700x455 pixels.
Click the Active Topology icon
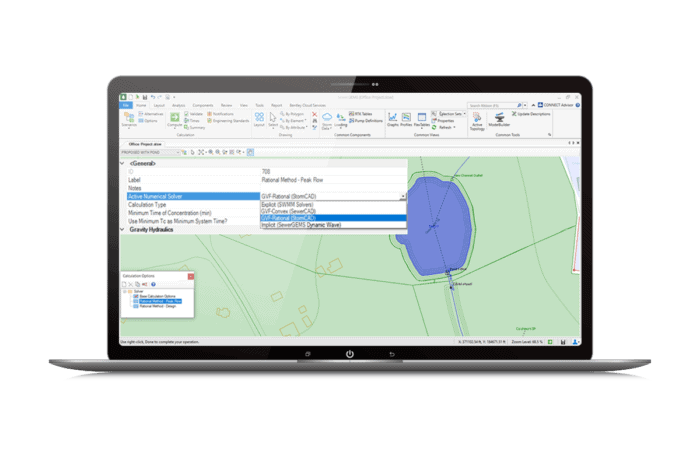tap(477, 121)
